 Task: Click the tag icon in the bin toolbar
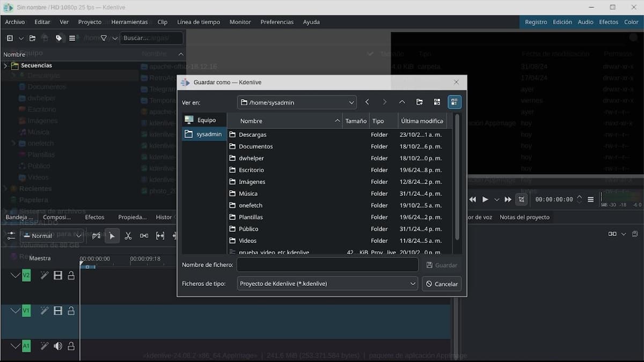click(59, 38)
